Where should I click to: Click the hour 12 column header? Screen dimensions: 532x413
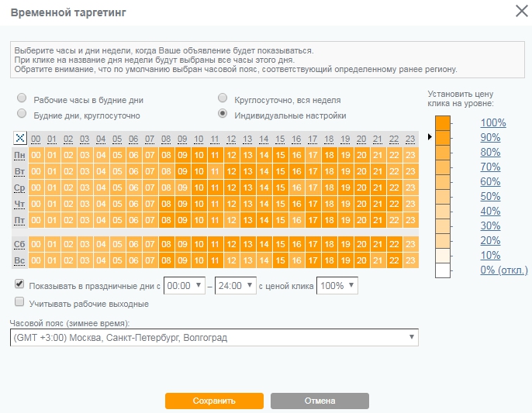[x=231, y=139]
